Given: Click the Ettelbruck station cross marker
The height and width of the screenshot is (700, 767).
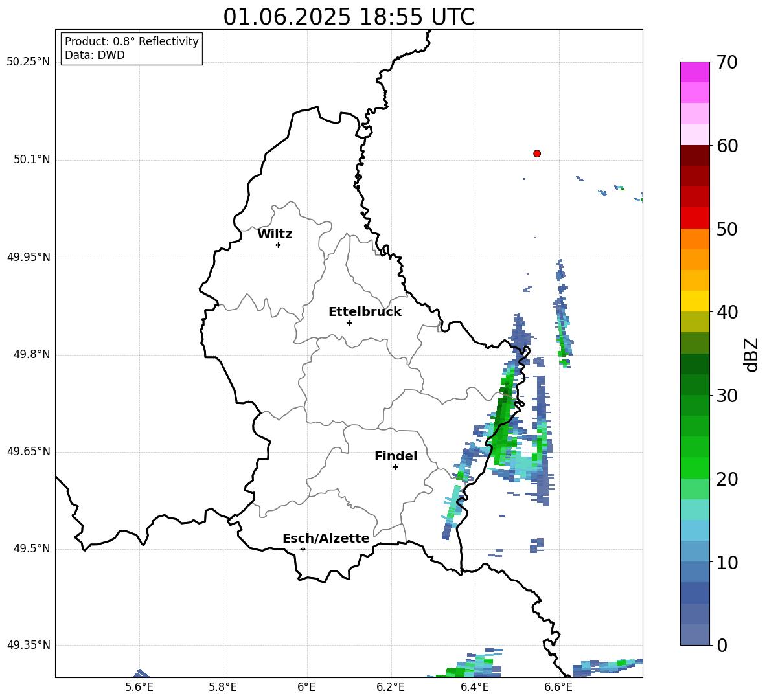Looking at the screenshot, I should [349, 322].
